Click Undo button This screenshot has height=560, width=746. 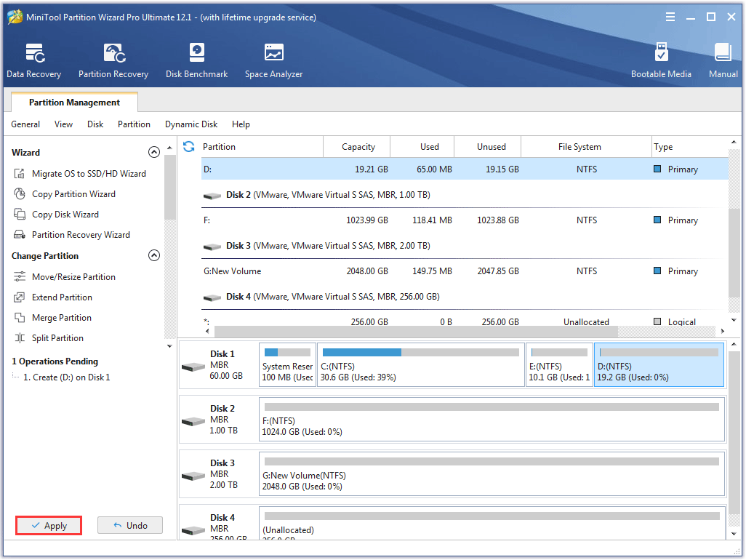(130, 525)
